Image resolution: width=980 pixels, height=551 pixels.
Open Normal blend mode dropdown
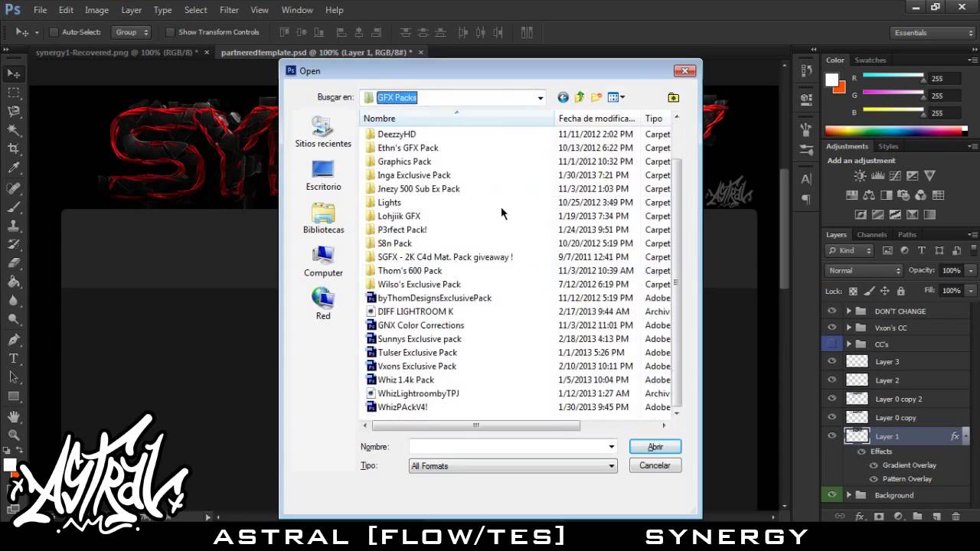[x=864, y=271]
